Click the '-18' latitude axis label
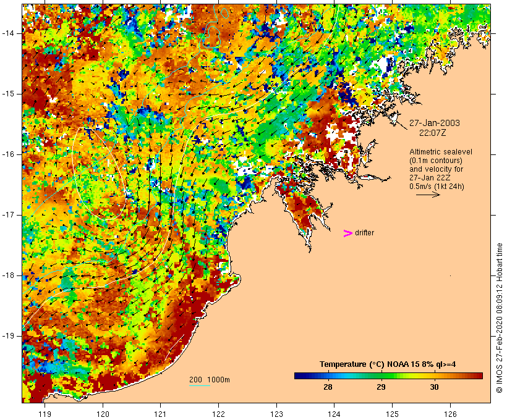The height and width of the screenshot is (420, 507). [x=8, y=275]
